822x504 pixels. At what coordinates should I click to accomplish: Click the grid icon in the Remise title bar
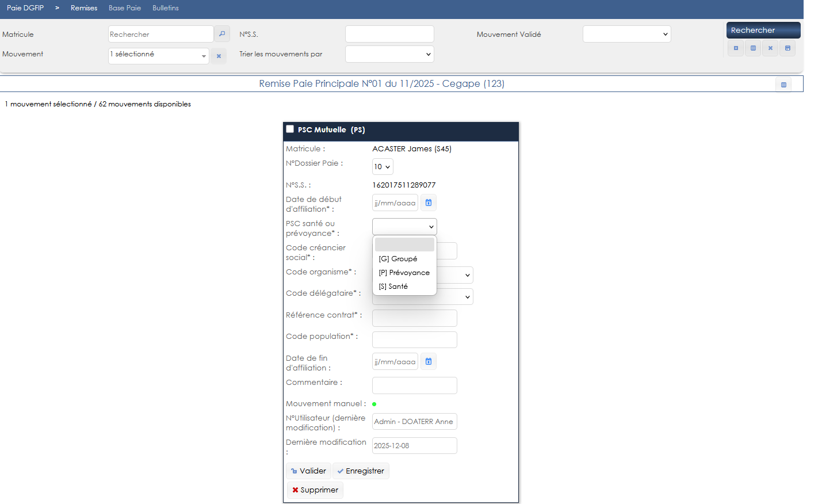coord(783,85)
